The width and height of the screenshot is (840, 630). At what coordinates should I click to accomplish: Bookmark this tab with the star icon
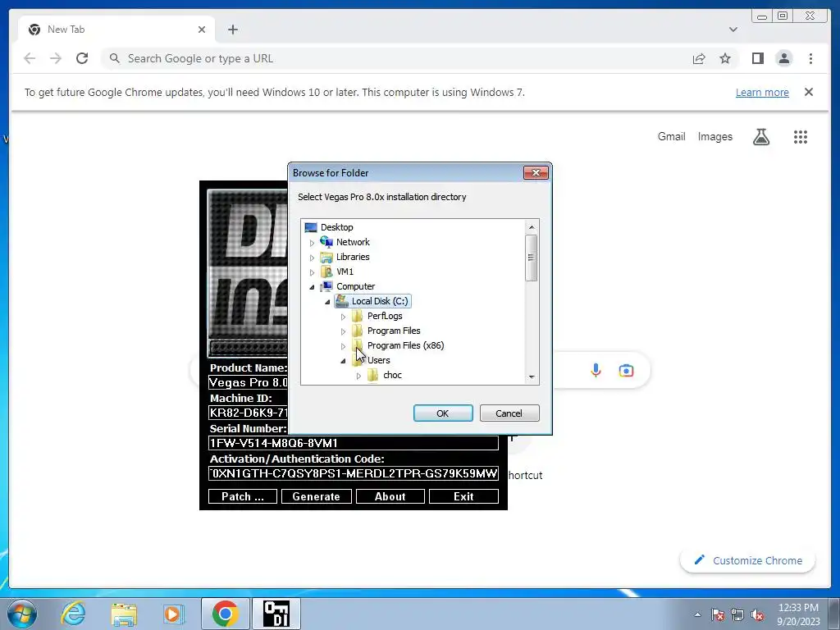[725, 58]
